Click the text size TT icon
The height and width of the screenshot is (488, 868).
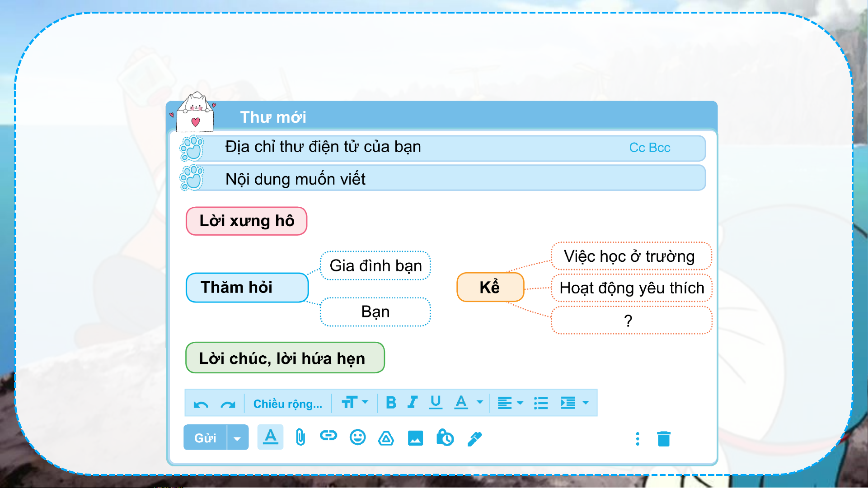[x=349, y=402]
